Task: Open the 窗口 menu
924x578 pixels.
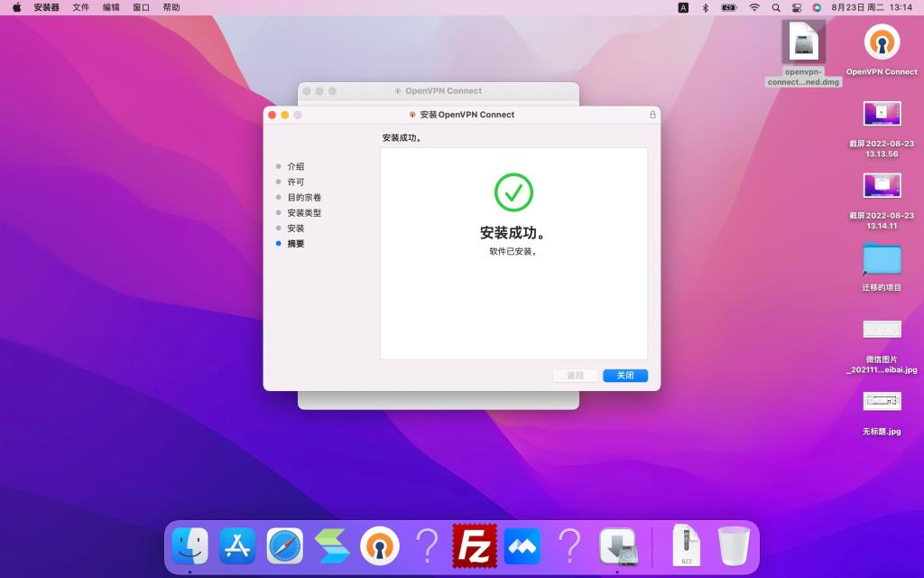Action: point(141,7)
